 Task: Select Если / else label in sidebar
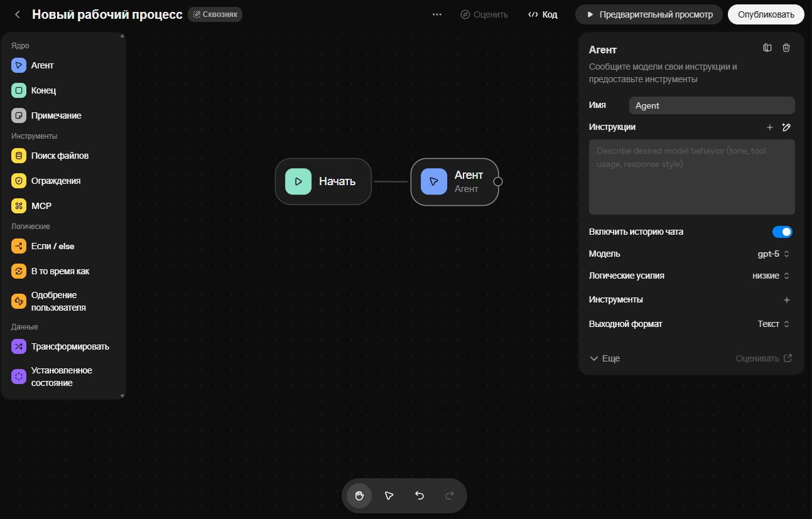[53, 246]
